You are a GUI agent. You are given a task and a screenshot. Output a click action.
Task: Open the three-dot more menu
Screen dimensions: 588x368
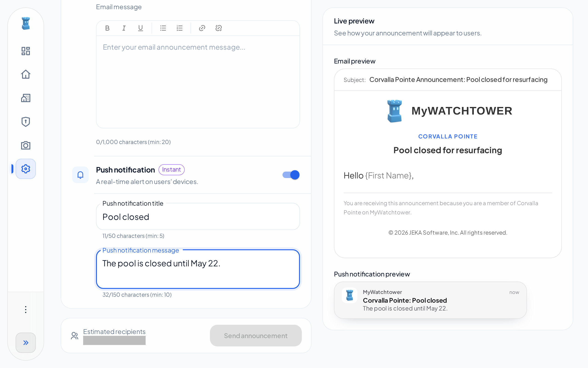[25, 309]
